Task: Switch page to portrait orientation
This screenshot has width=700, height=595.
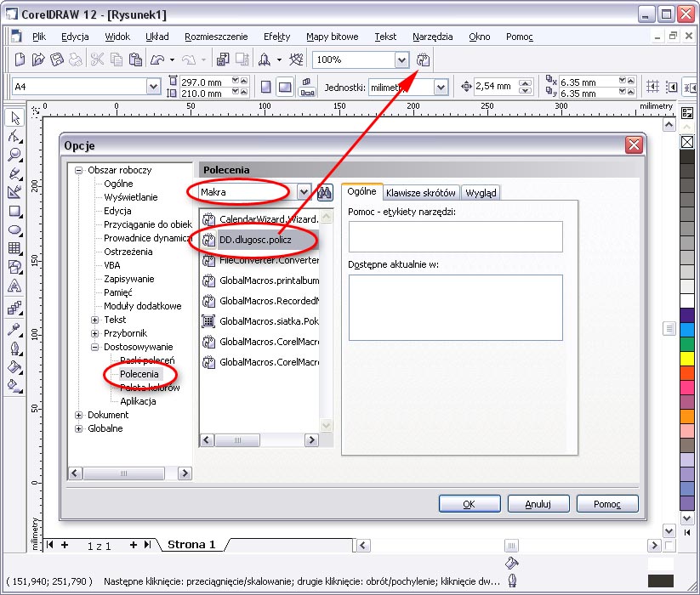Action: tap(266, 87)
